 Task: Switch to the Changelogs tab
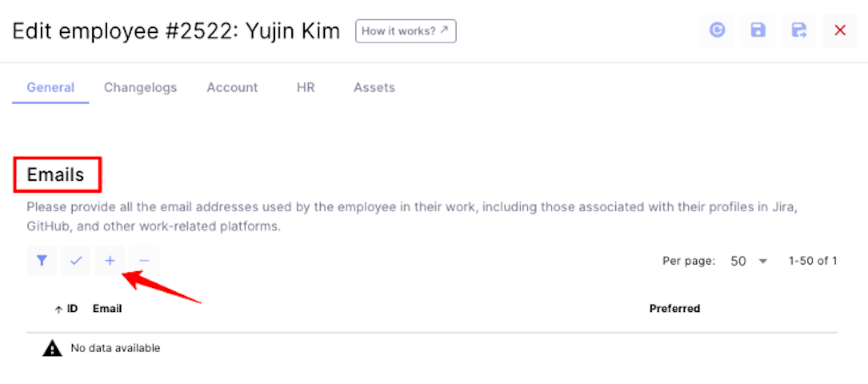(x=141, y=87)
